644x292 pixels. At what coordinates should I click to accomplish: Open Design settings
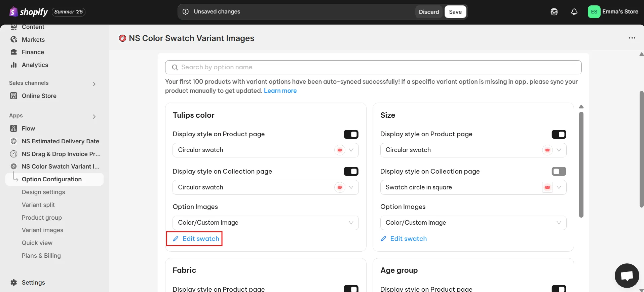(43, 192)
